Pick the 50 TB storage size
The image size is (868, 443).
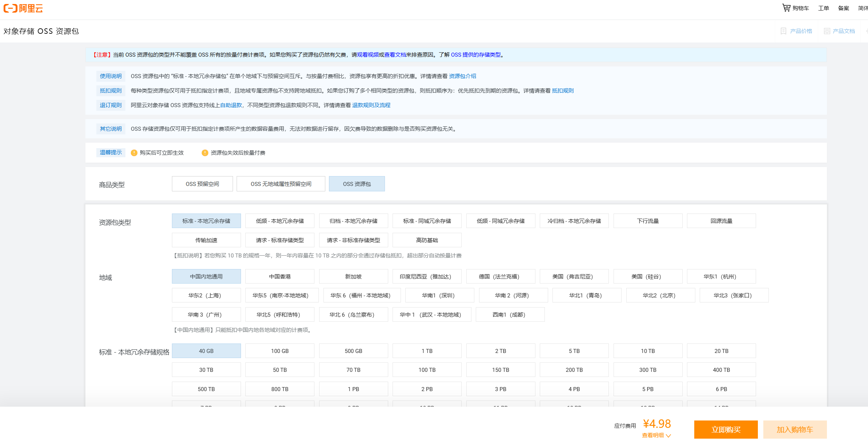[x=280, y=370]
